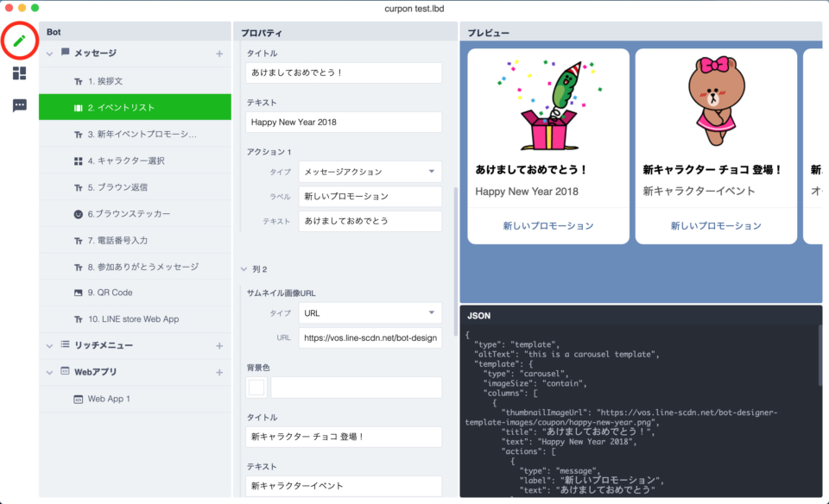Click the web app icon beside Web App 1
The width and height of the screenshot is (829, 504).
pos(79,400)
